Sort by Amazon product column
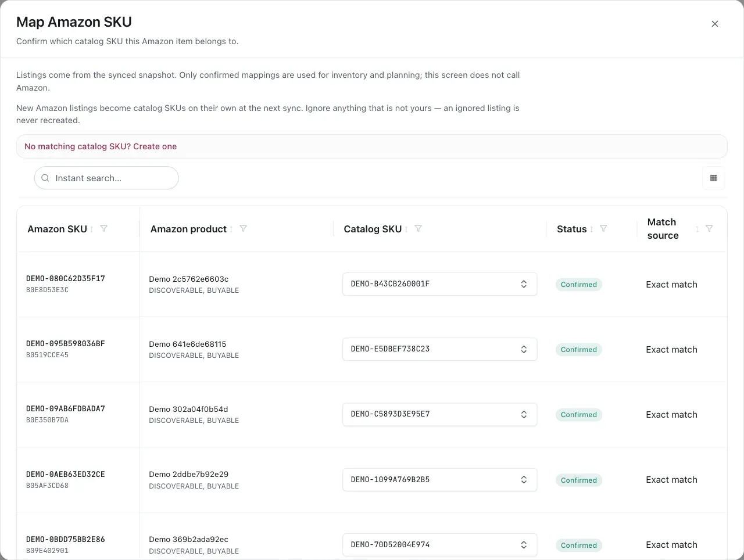The width and height of the screenshot is (744, 560). click(x=231, y=229)
